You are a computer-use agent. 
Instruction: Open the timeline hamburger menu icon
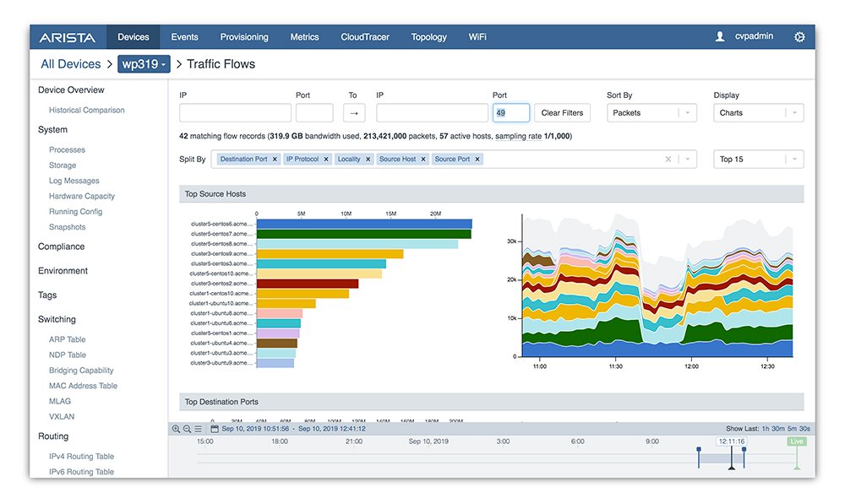199,429
